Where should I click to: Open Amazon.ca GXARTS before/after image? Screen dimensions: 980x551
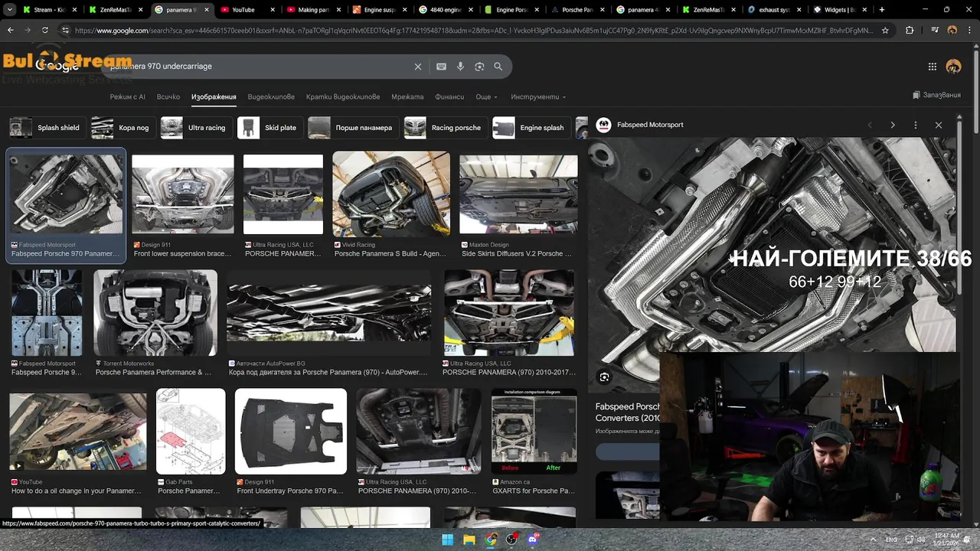(x=534, y=432)
